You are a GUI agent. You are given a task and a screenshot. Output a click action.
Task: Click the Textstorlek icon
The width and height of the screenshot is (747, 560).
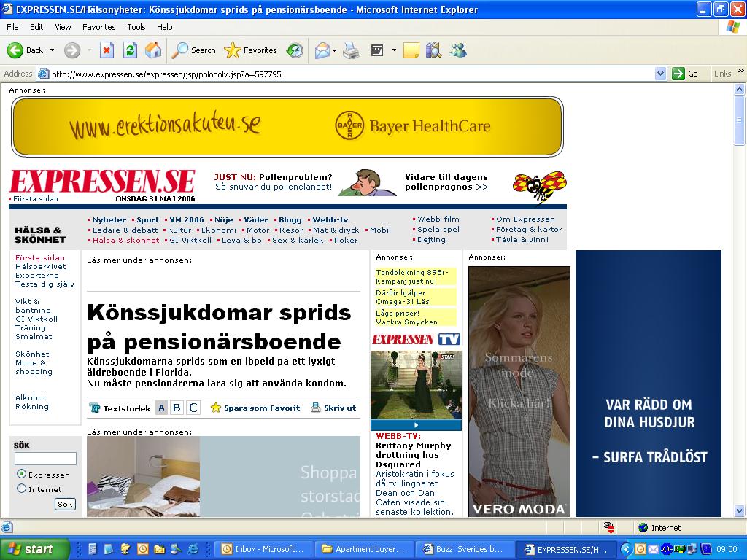click(x=95, y=408)
